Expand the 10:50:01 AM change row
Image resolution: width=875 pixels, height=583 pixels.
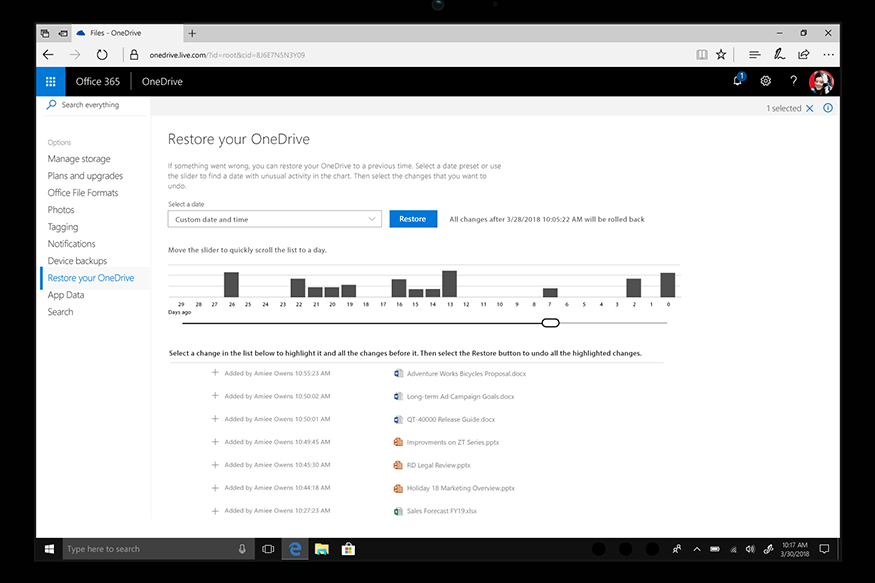coord(215,418)
